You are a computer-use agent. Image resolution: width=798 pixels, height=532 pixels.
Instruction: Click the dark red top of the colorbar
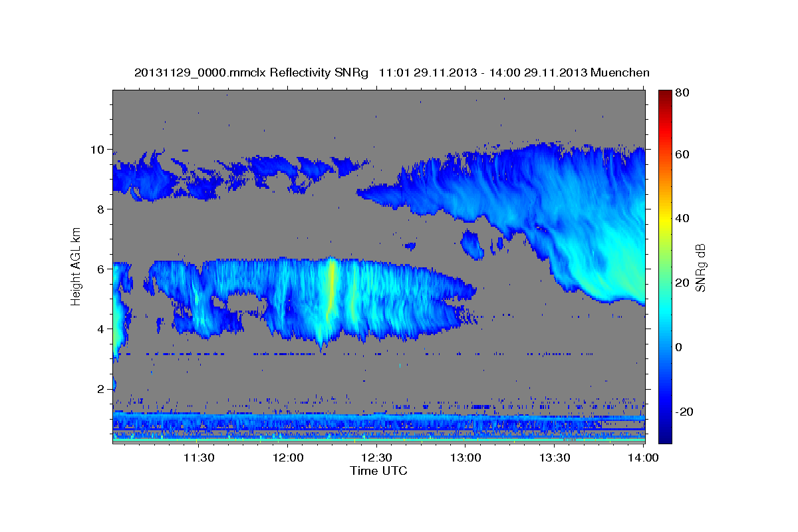[665, 95]
